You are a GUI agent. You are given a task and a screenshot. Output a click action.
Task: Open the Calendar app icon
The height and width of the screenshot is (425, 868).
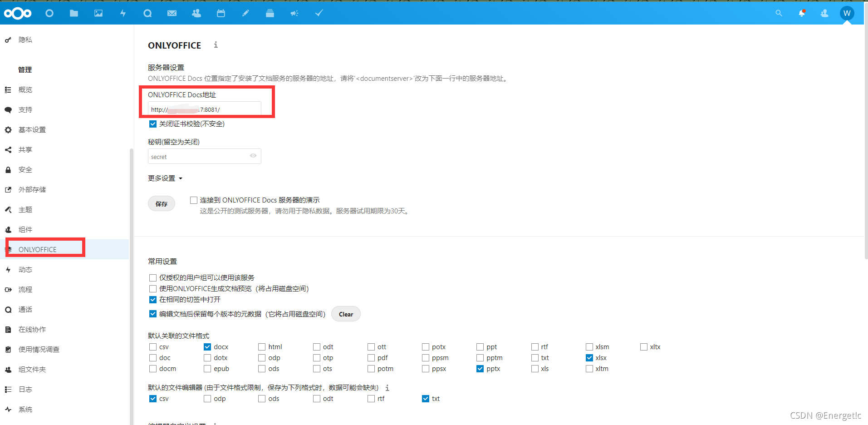(x=221, y=14)
